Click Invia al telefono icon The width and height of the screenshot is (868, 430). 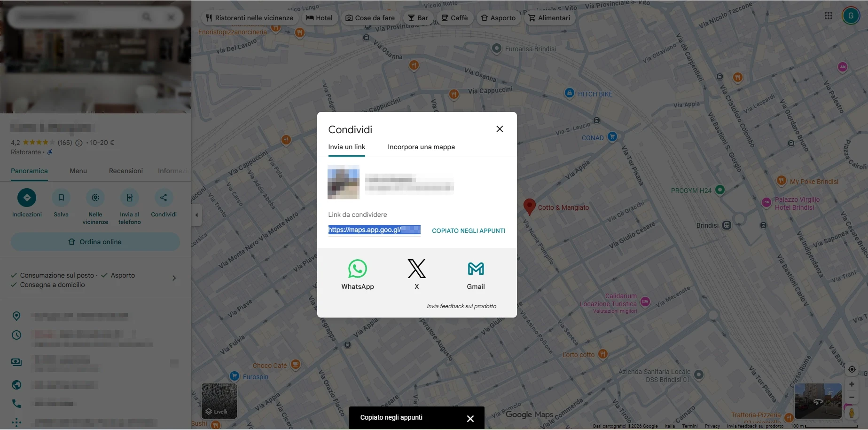click(130, 198)
